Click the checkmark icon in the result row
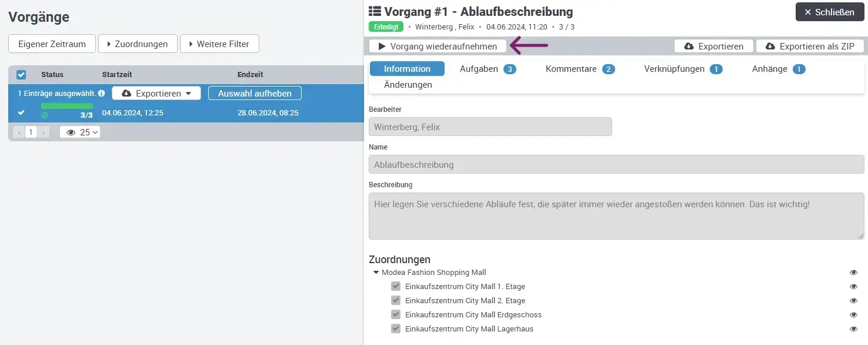Image resolution: width=868 pixels, height=345 pixels. 21,112
